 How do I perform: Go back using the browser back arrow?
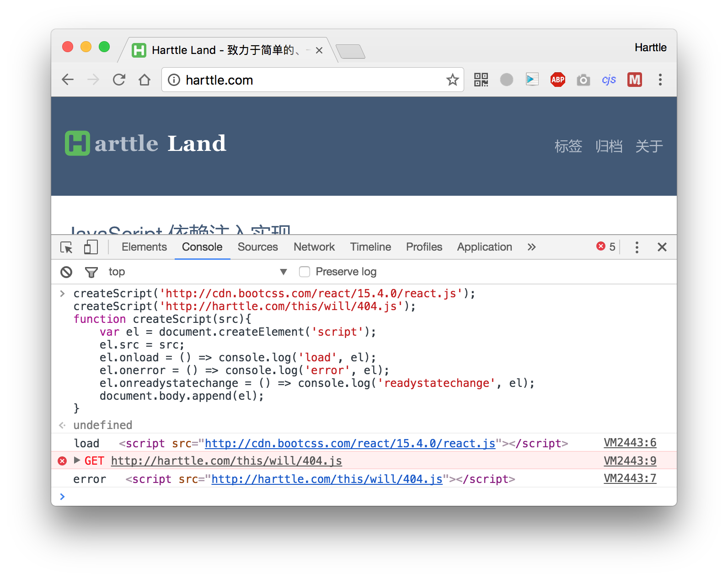pos(68,80)
